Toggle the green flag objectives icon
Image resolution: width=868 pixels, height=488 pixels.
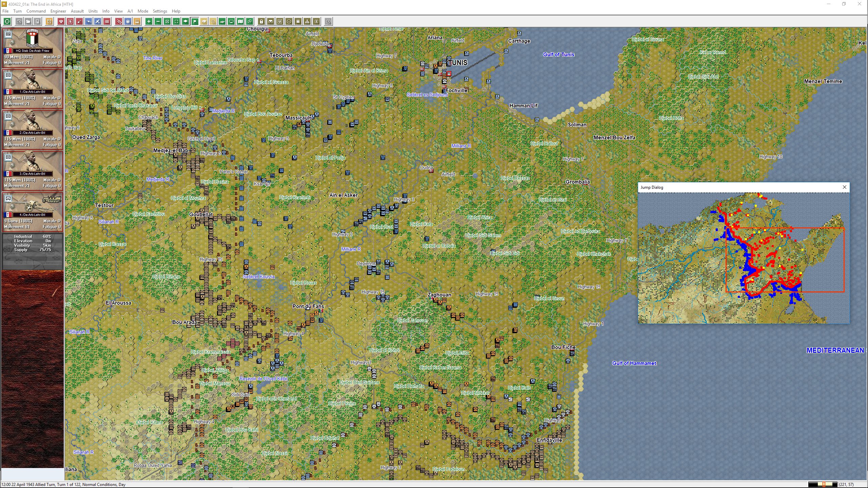pos(195,21)
